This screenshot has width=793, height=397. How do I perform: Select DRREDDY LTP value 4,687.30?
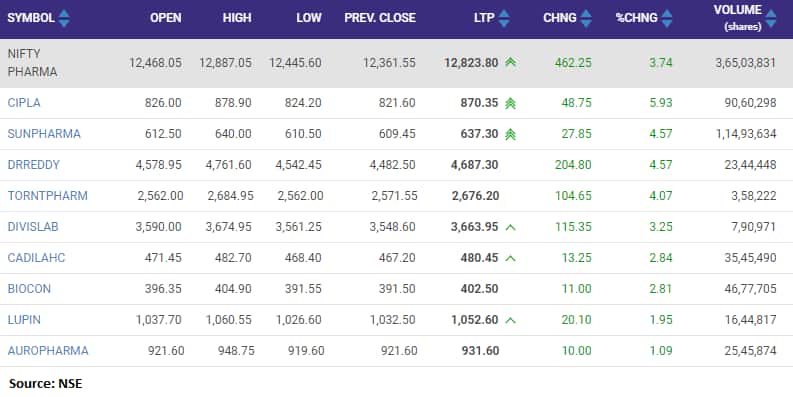tap(474, 165)
